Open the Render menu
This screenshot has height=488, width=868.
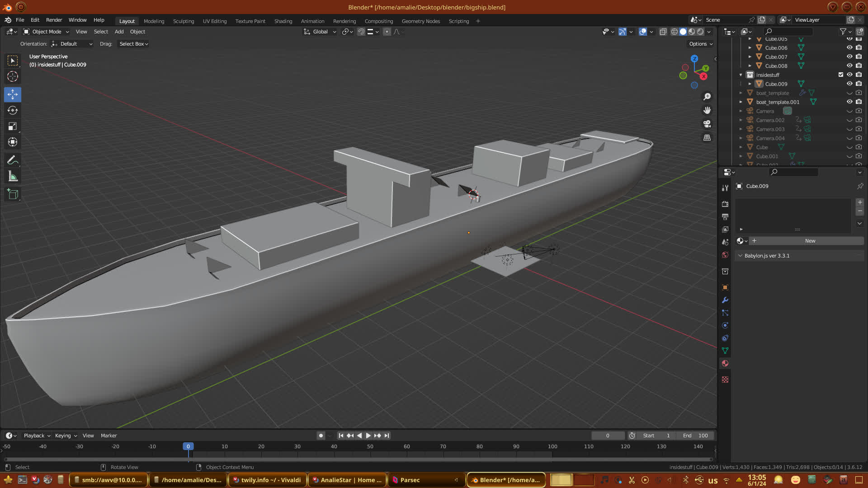pos(54,20)
